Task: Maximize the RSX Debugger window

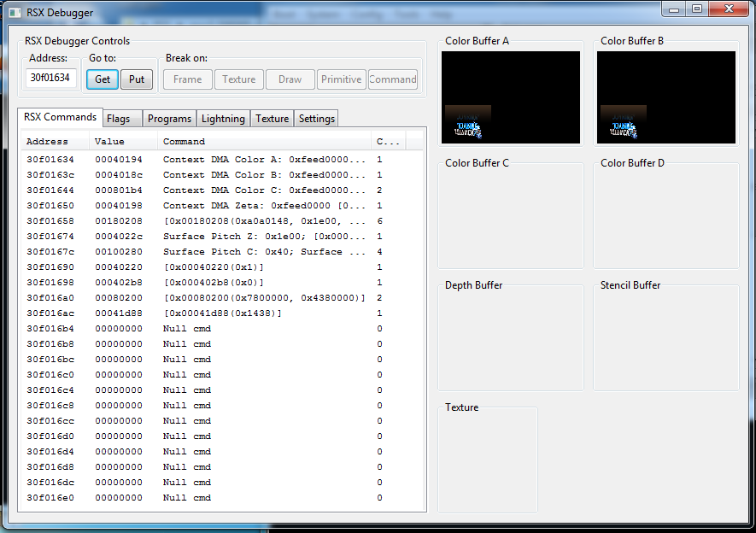Action: click(697, 9)
